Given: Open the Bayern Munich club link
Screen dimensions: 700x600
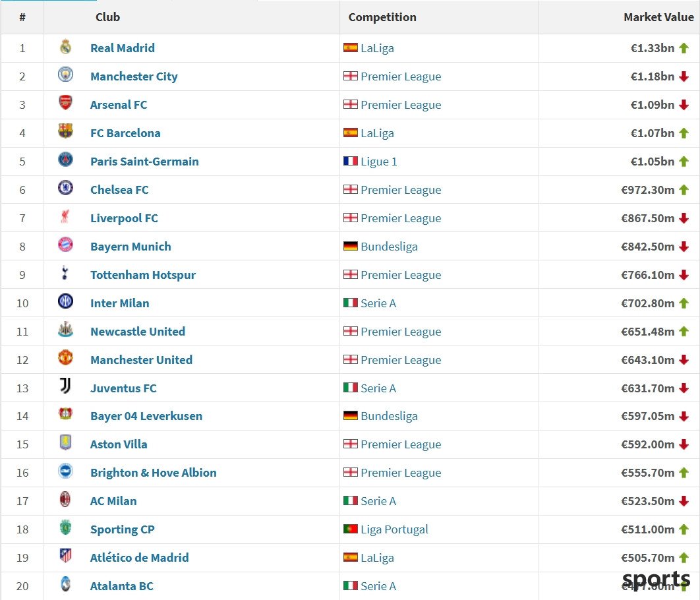Looking at the screenshot, I should pyautogui.click(x=131, y=247).
